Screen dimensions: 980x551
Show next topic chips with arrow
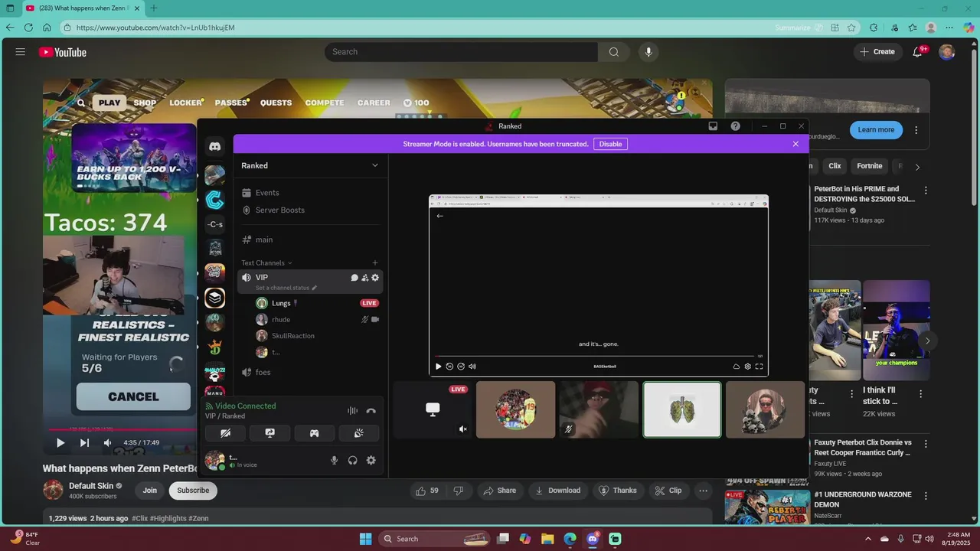917,167
